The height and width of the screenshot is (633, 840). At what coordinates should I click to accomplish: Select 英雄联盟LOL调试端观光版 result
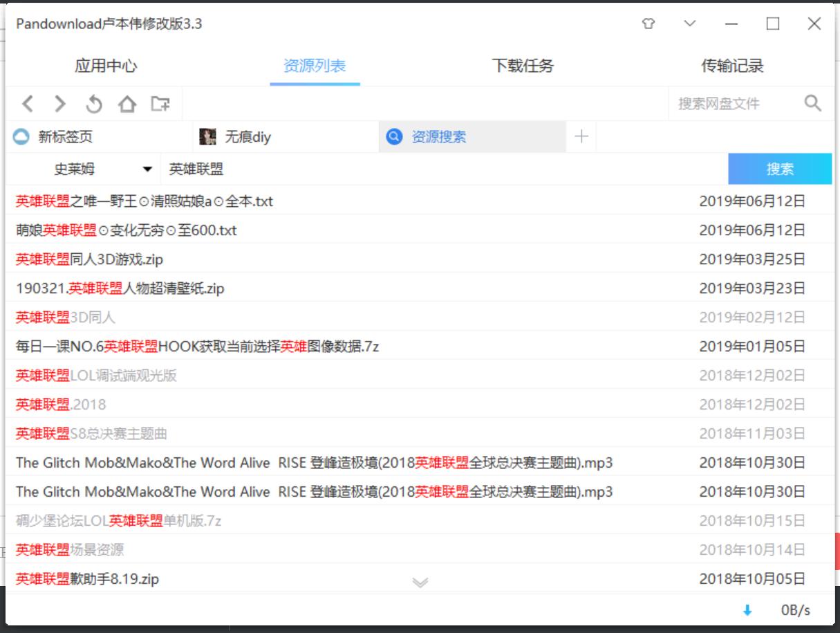[x=419, y=376]
